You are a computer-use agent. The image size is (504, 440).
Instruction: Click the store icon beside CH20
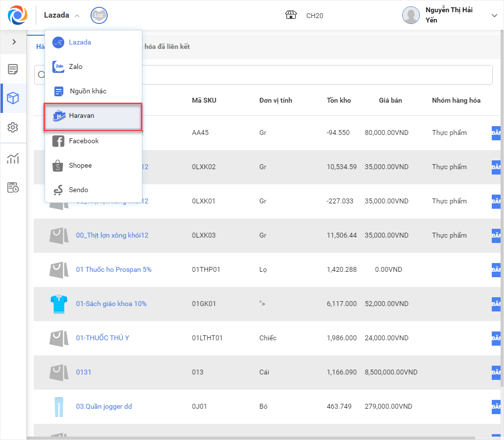click(x=291, y=15)
